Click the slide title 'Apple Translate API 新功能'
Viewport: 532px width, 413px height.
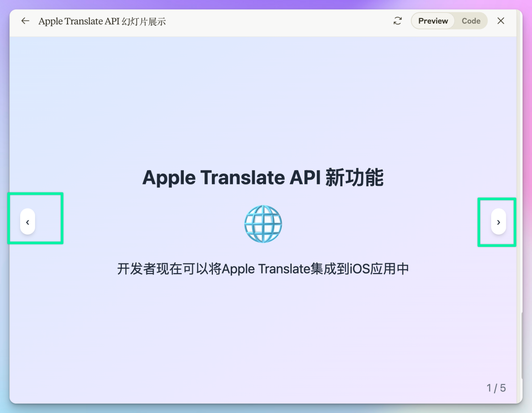tap(263, 177)
